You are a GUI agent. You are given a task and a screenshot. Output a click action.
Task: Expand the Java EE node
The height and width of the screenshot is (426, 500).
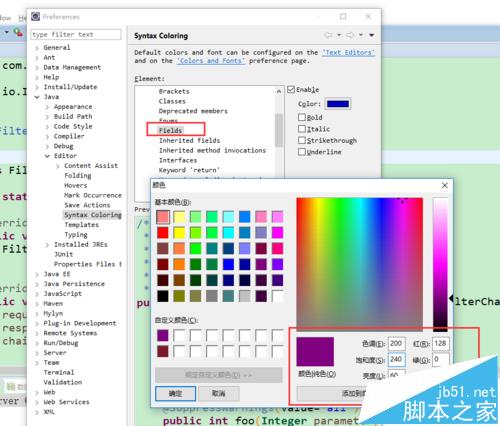click(x=37, y=274)
